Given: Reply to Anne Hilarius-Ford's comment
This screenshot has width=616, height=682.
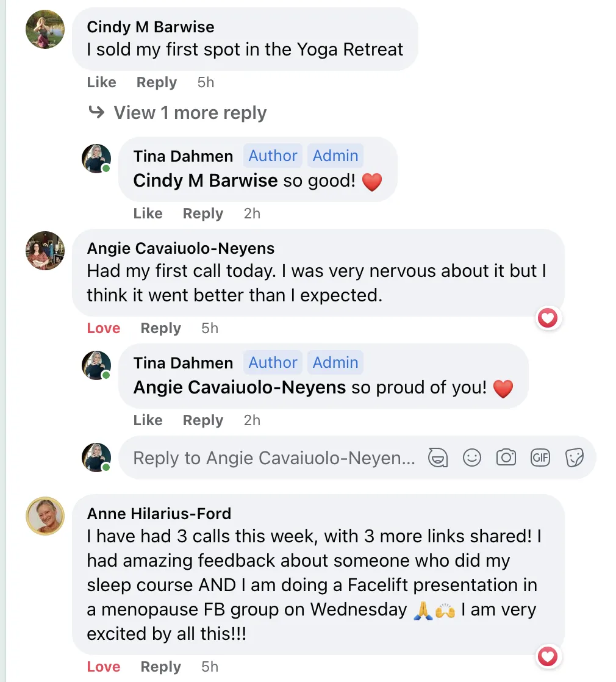Looking at the screenshot, I should pyautogui.click(x=160, y=667).
